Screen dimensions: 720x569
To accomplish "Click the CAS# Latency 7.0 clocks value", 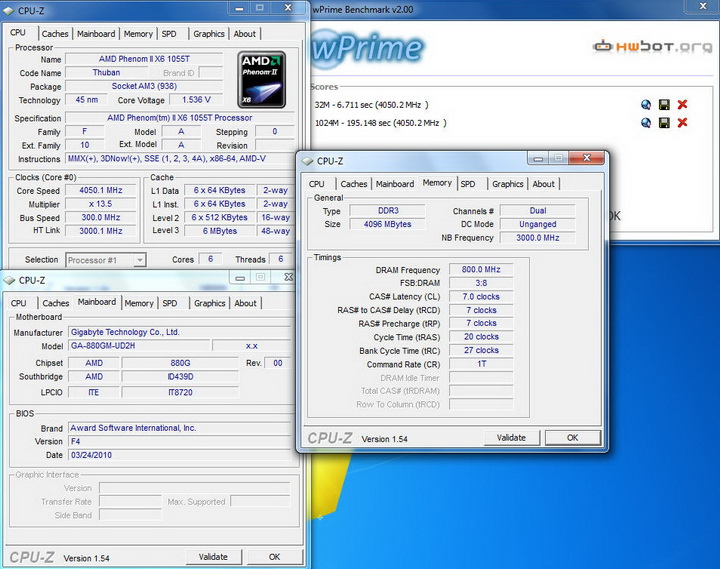I will (481, 297).
